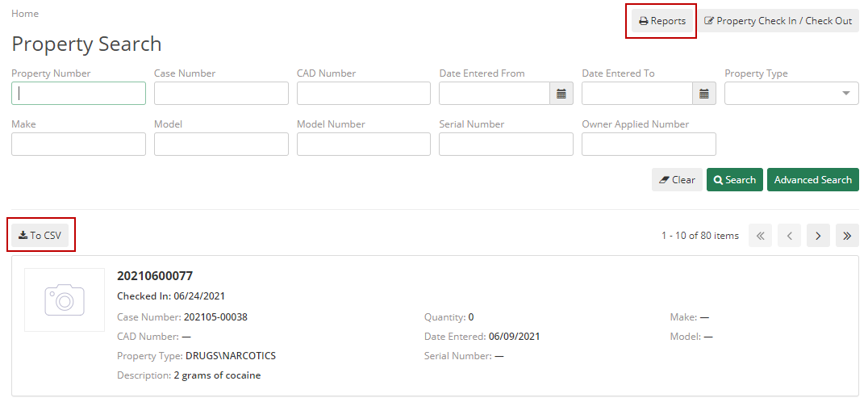Viewport: 868px width, 398px height.
Task: Run the Search button
Action: [x=735, y=179]
